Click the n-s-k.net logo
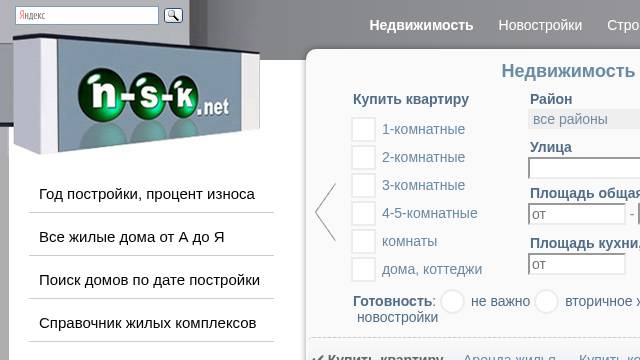 (137, 94)
